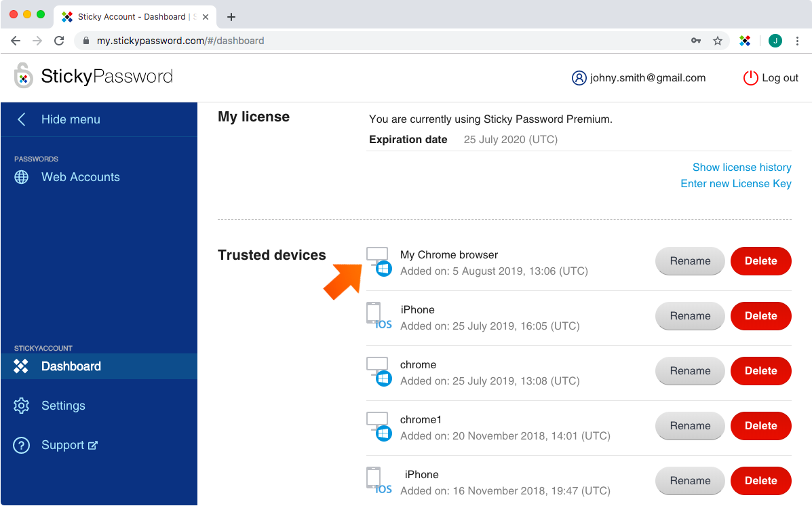Click the account avatar next to johny.smith@gmail.com

pos(579,78)
